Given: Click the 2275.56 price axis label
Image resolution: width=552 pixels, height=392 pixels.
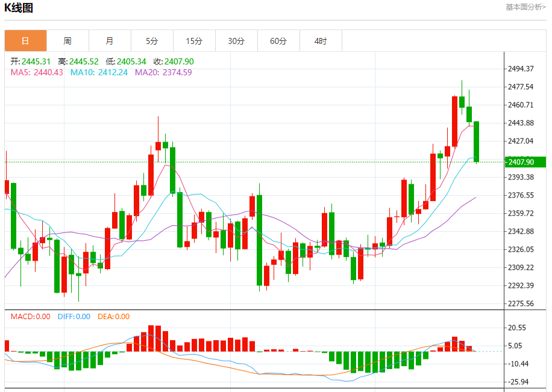Looking at the screenshot, I should [521, 303].
